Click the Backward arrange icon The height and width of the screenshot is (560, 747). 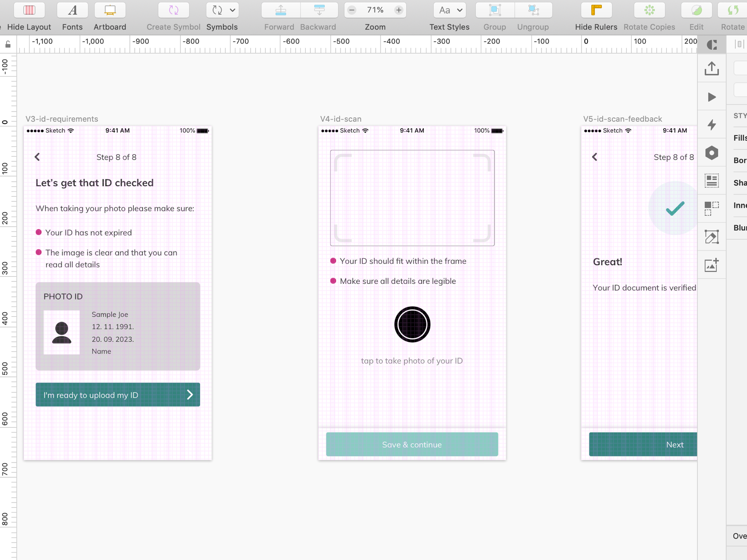pyautogui.click(x=319, y=10)
